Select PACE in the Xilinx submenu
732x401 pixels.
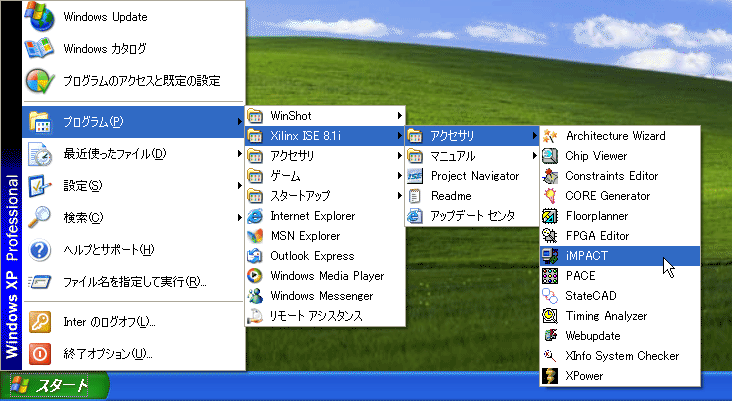[x=582, y=276]
